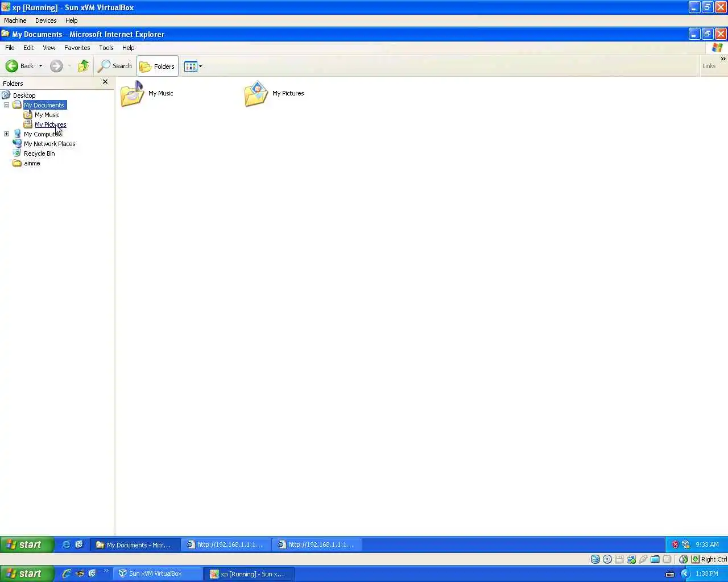Open VirtualBox Machine menu
Viewport: 728px width, 582px height.
tap(15, 20)
